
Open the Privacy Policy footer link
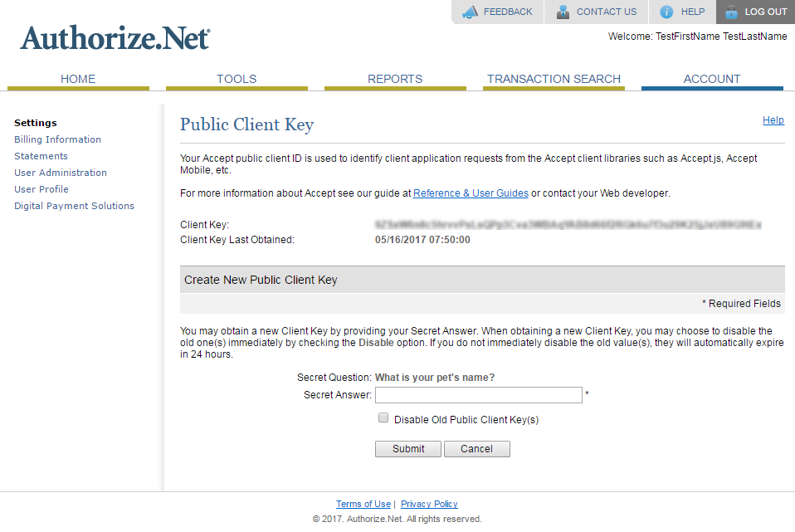tap(429, 504)
